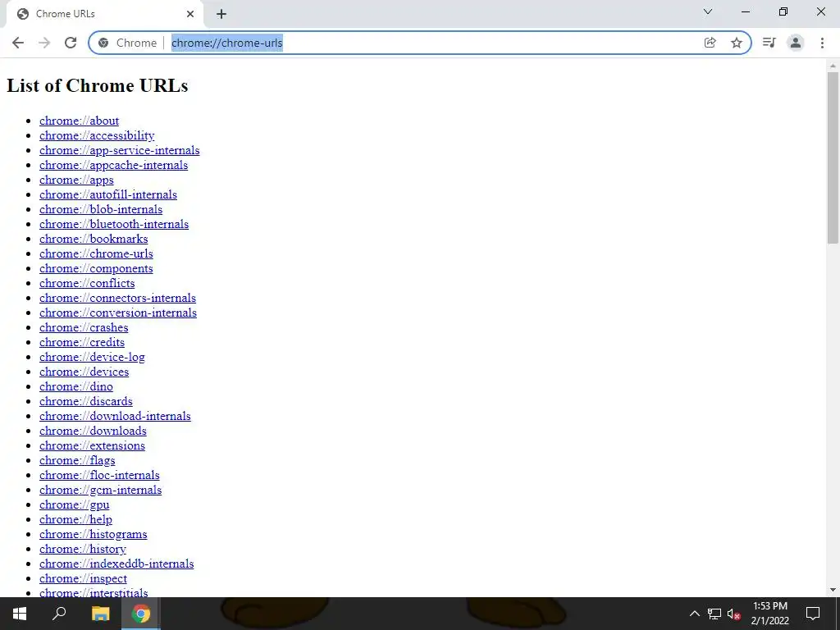Open the chrome://inspect link
840x630 pixels.
point(83,578)
